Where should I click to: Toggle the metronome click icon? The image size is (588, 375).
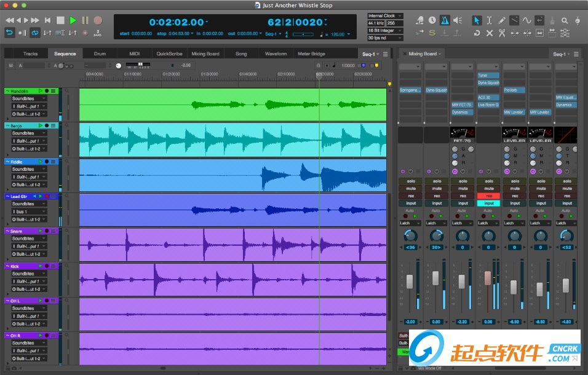(x=444, y=20)
